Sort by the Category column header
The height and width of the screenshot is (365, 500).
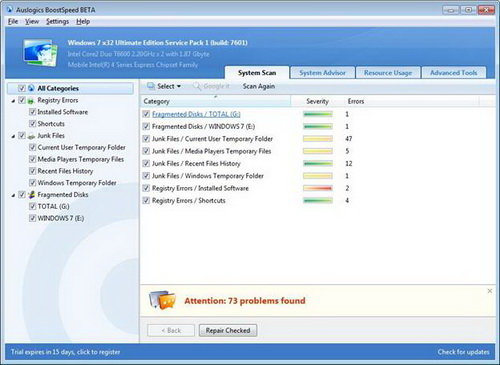click(x=215, y=101)
